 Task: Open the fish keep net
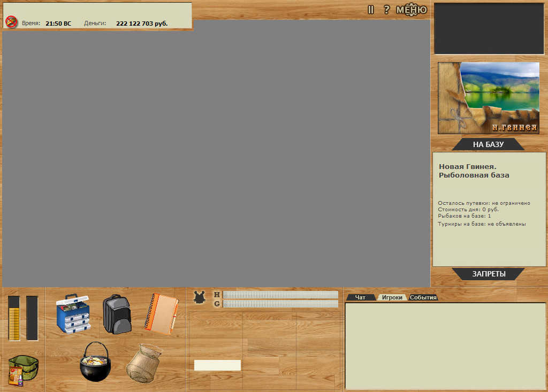click(x=144, y=363)
